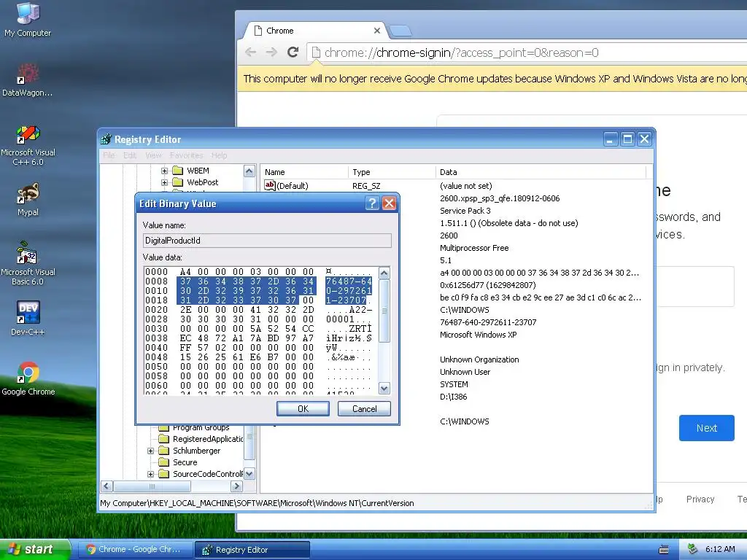This screenshot has width=747, height=560.
Task: Launch Dev-C++ desktop icon
Action: click(x=28, y=318)
